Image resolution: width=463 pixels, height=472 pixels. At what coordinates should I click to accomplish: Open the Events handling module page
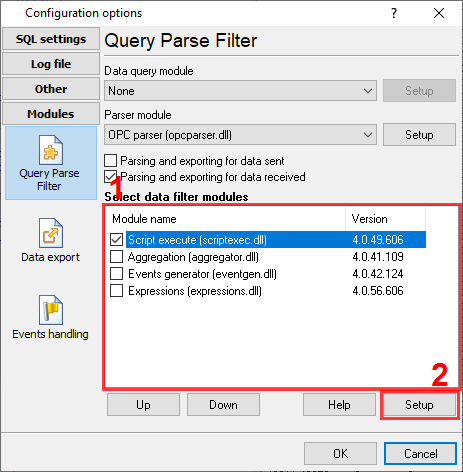tap(51, 317)
